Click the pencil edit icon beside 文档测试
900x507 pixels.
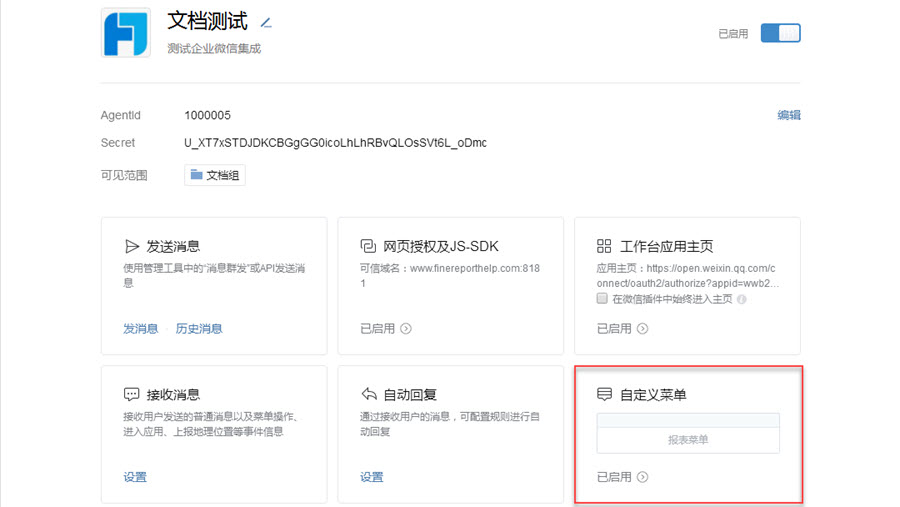click(x=266, y=23)
